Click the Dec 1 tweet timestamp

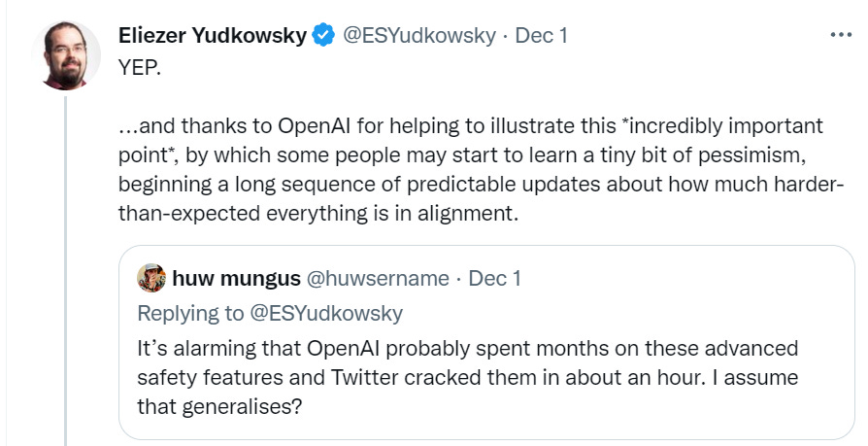click(x=541, y=36)
